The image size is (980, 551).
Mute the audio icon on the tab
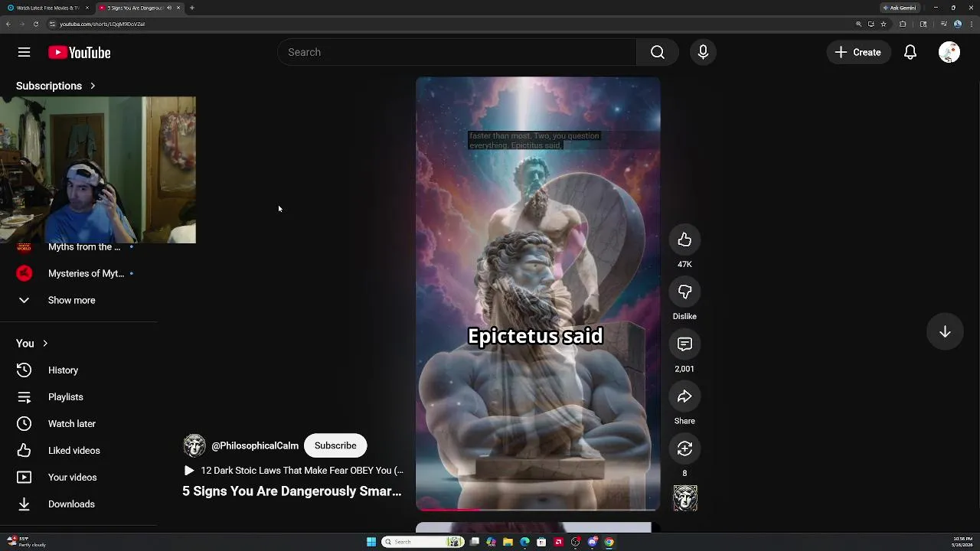(x=169, y=8)
